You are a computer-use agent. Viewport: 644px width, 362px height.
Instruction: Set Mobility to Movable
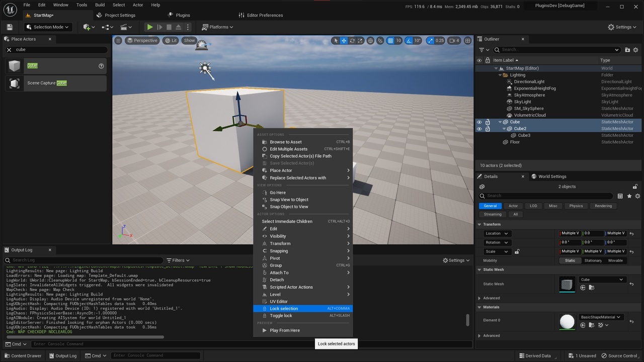615,260
